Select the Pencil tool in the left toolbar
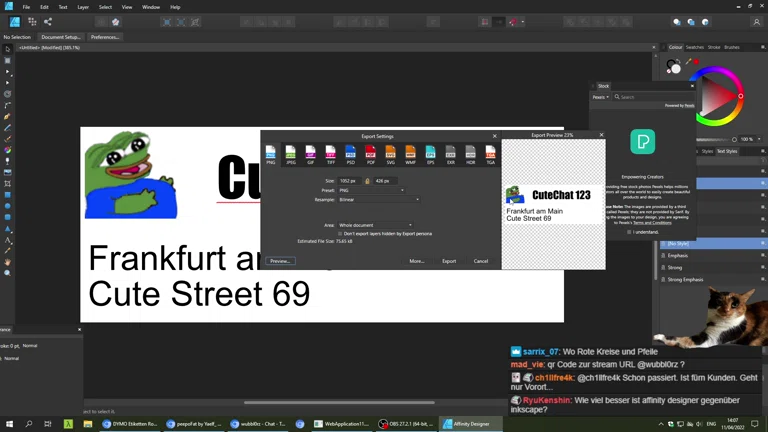Image resolution: width=768 pixels, height=432 pixels. tap(7, 128)
